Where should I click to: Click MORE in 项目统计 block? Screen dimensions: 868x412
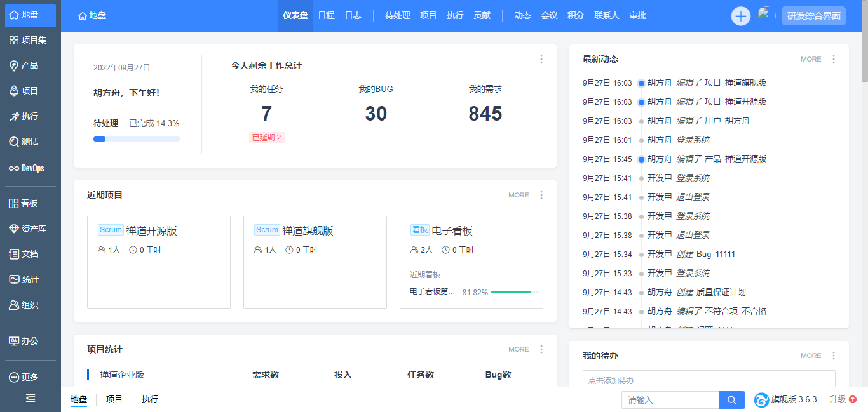tap(519, 349)
